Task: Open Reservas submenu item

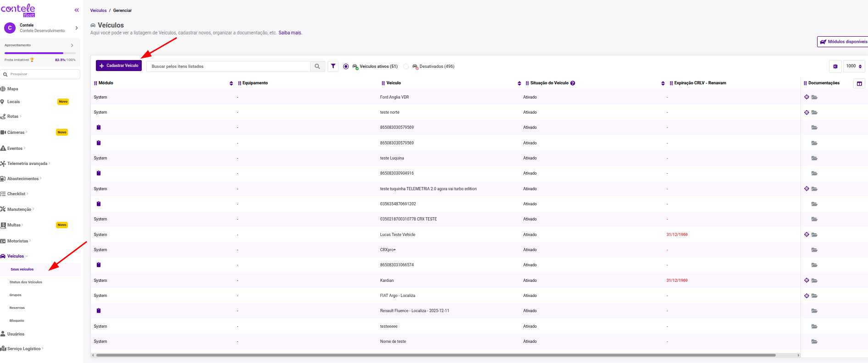Action: (x=17, y=308)
